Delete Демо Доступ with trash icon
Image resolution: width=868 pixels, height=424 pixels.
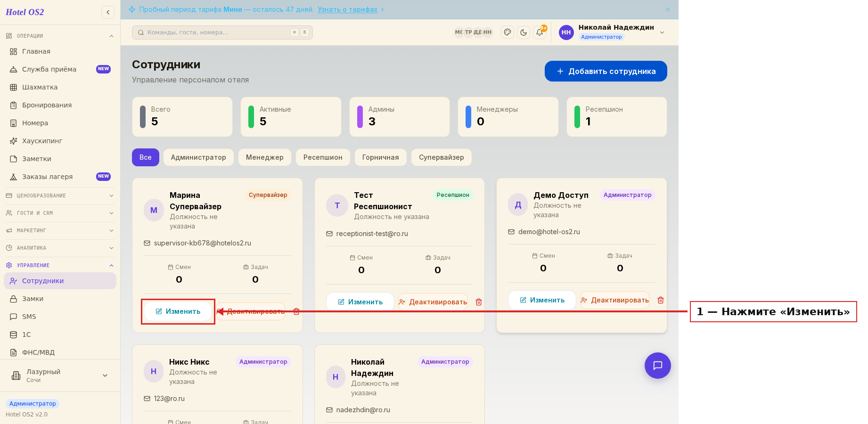(661, 300)
